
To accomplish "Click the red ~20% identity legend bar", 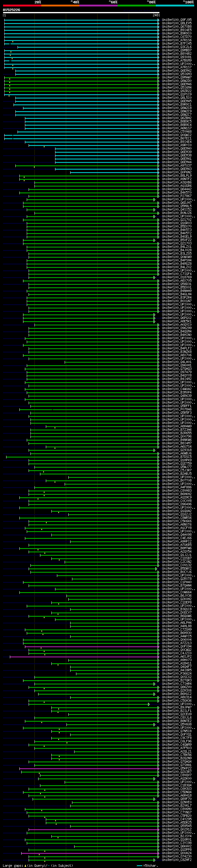I will [x=22, y=6].
